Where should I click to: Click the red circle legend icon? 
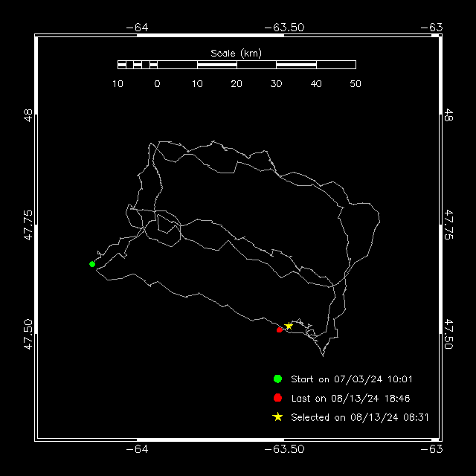click(277, 398)
